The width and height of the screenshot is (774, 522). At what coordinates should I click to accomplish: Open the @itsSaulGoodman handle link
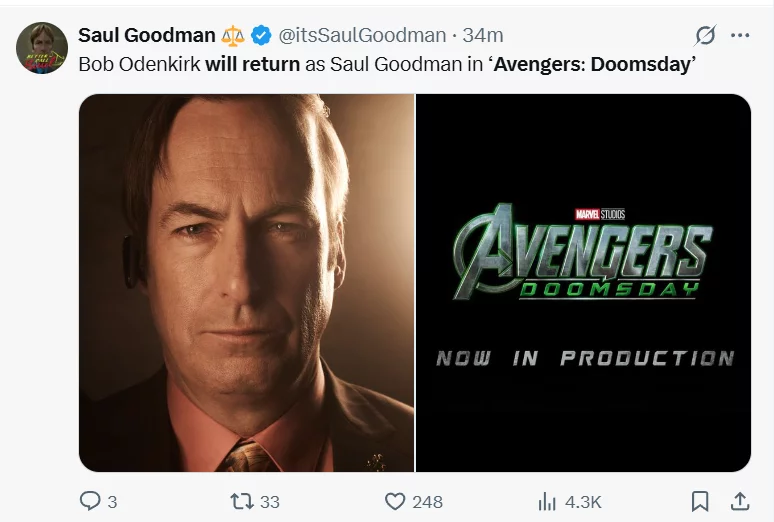click(x=362, y=36)
